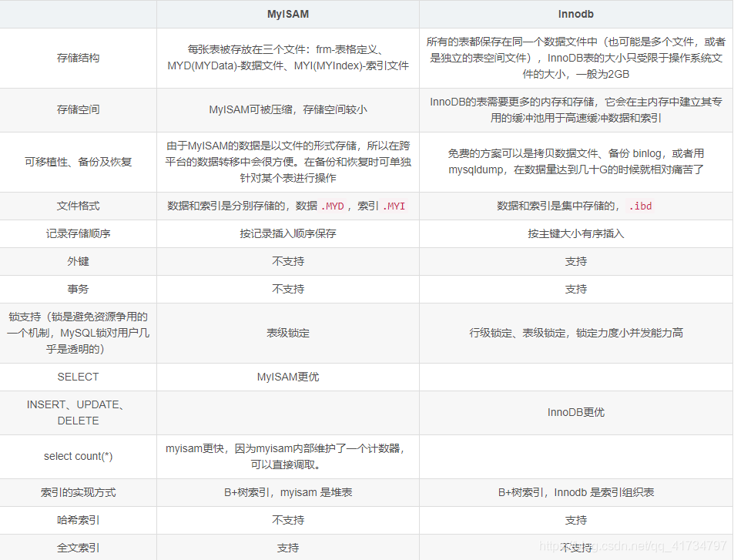Click MyISAM 不支持 in 哈希索引 row
The width and height of the screenshot is (734, 560).
[288, 520]
